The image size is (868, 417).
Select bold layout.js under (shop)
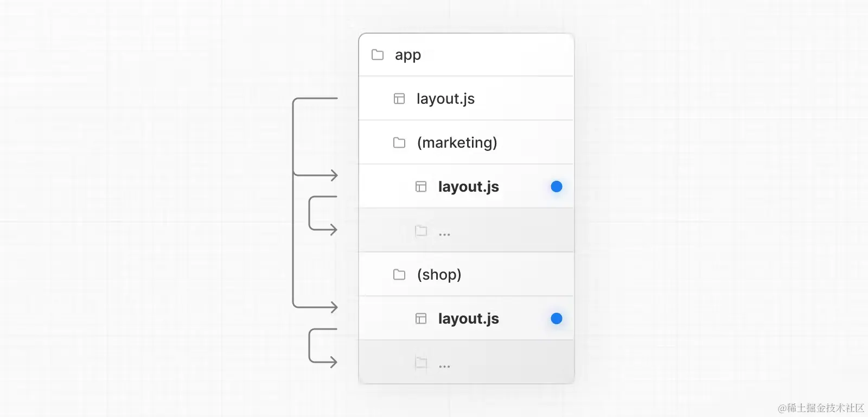(469, 319)
